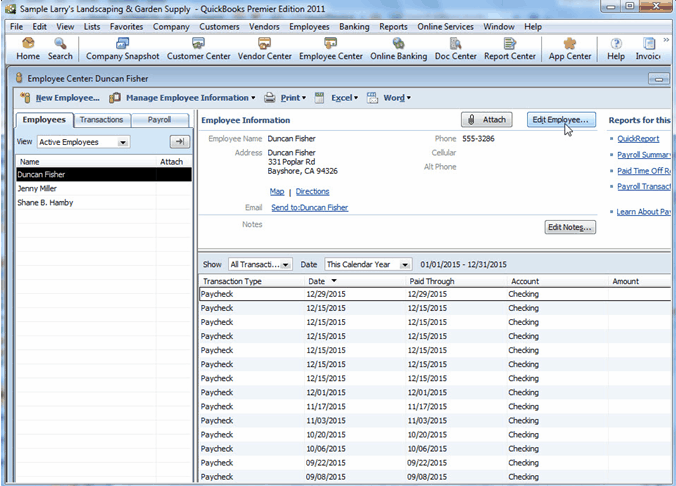
Task: Select the 12/29/2015 Paycheck row
Action: point(435,294)
